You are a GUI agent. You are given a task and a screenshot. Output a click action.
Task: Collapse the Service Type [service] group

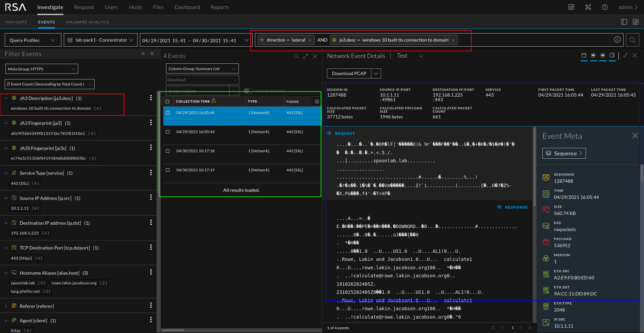click(6, 173)
